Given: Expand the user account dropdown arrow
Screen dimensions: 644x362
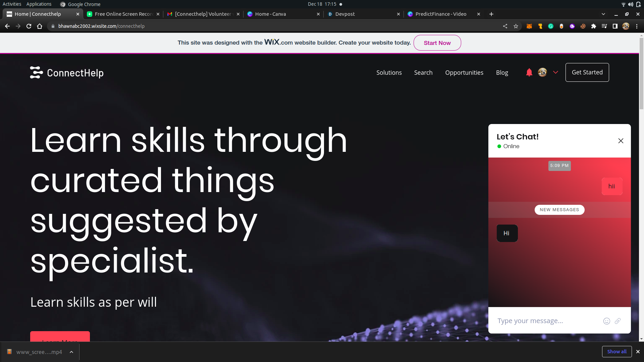Looking at the screenshot, I should [x=555, y=72].
